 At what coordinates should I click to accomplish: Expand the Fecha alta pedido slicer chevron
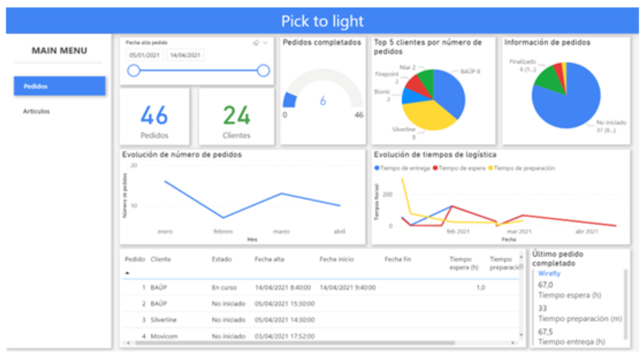(x=265, y=43)
